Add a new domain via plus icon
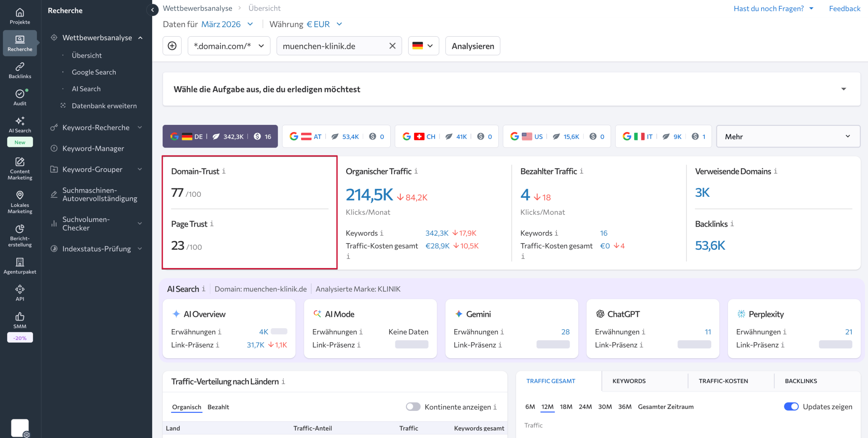The width and height of the screenshot is (868, 438). point(172,46)
